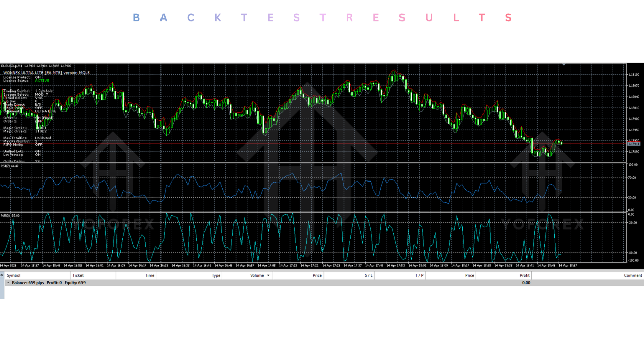Click the 14 Apr 18:57 time axis label
Image resolution: width=644 pixels, height=362 pixels.
[568, 265]
